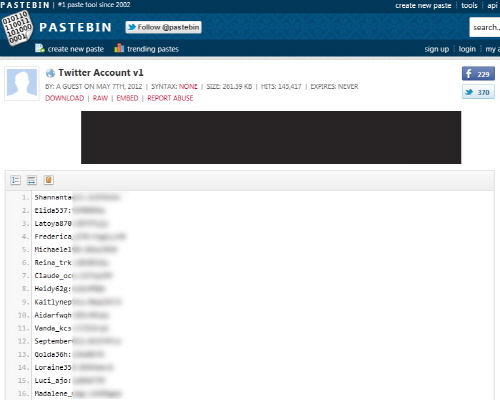Click the globe icon beside the paste title
The height and width of the screenshot is (400, 500).
pos(50,73)
